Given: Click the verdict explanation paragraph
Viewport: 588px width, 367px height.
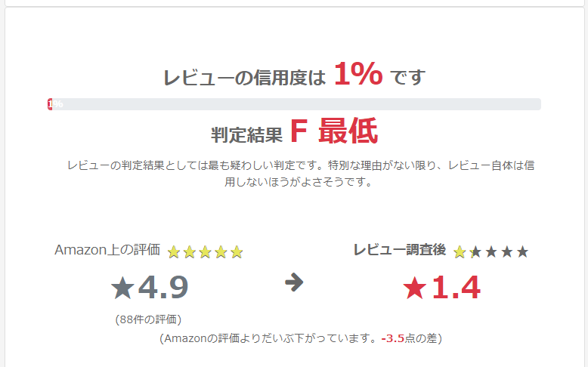Looking at the screenshot, I should (x=300, y=174).
